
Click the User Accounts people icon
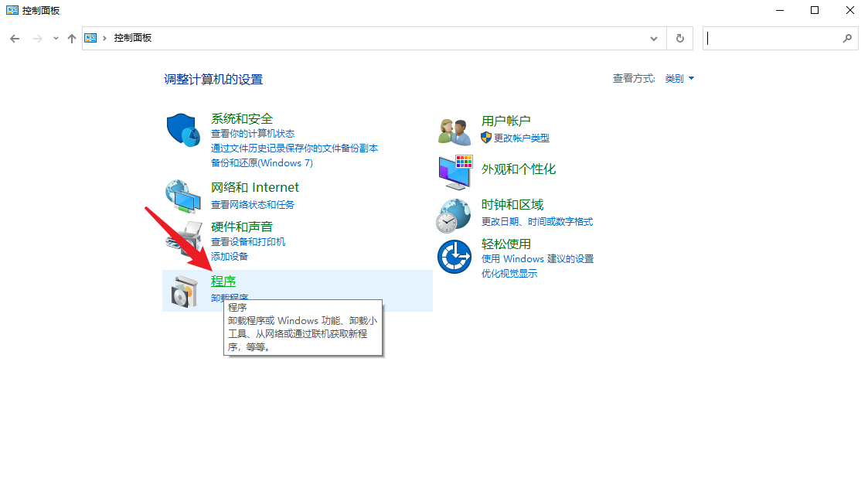coord(454,131)
